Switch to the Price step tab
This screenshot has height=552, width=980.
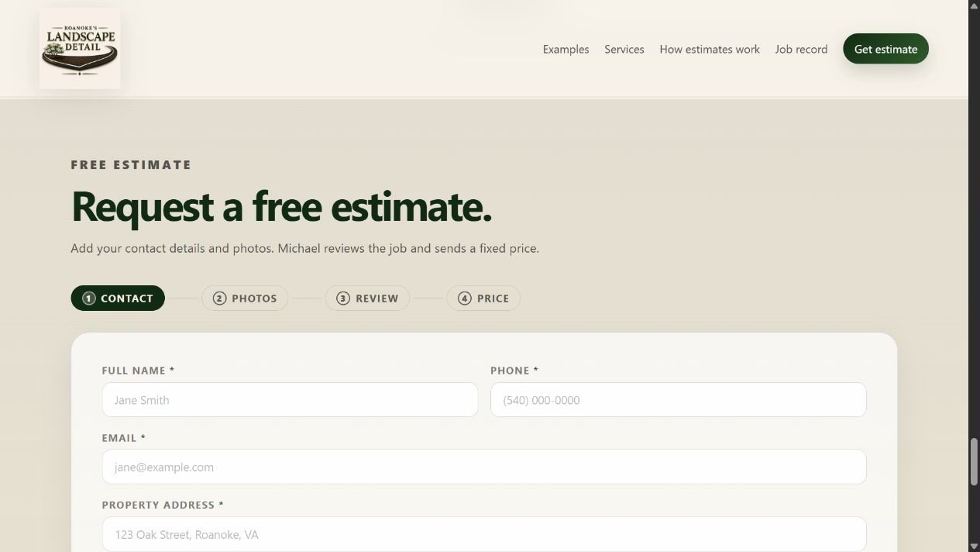coord(483,298)
